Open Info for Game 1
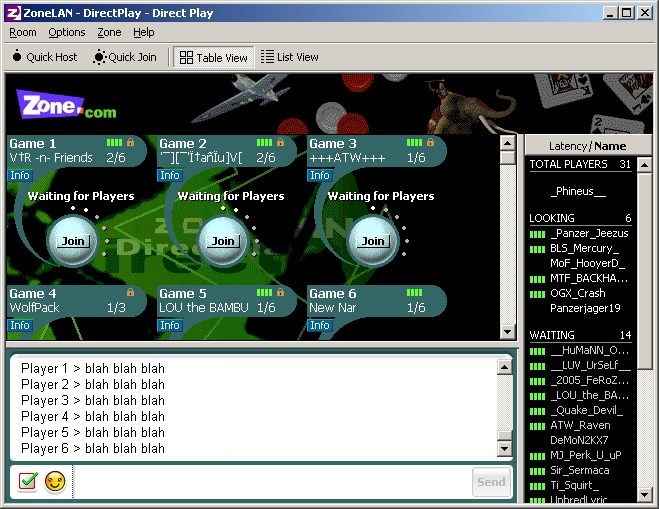The height and width of the screenshot is (509, 659). (20, 175)
